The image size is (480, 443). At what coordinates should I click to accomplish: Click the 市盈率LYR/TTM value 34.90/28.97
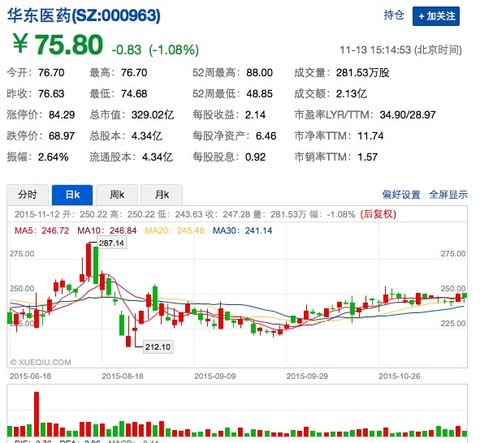tap(408, 115)
